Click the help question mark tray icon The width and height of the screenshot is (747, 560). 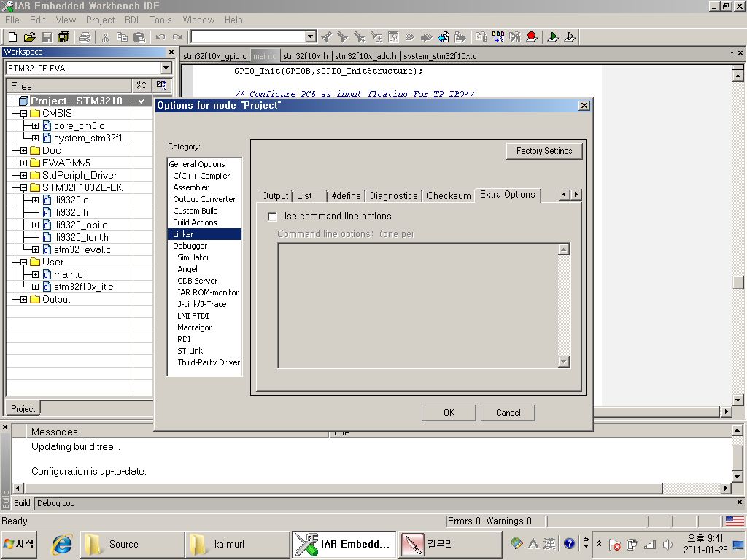(x=569, y=543)
